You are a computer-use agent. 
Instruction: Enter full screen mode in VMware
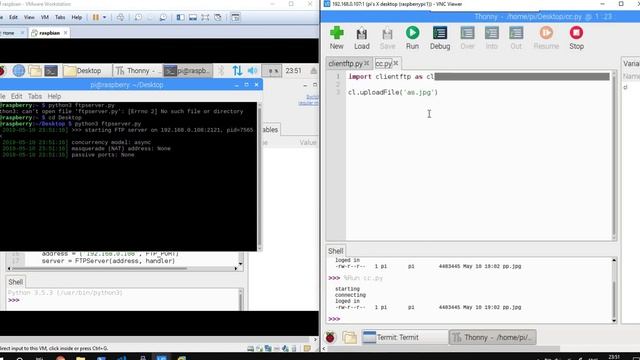point(205,17)
